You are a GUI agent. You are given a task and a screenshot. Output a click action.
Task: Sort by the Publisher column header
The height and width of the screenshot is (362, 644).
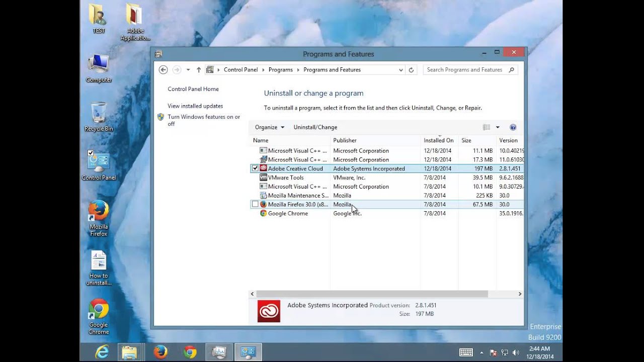point(375,140)
